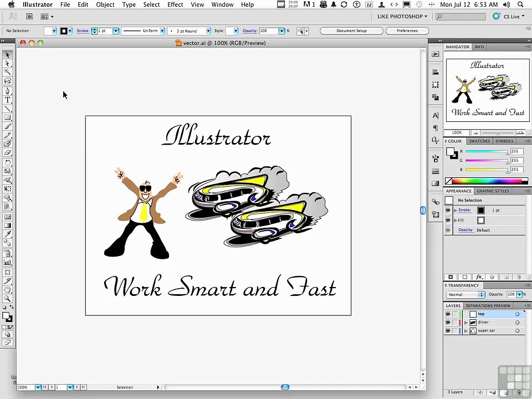Click the Navigator zoom slider
Viewport: 532px width, 399px height.
click(x=498, y=133)
